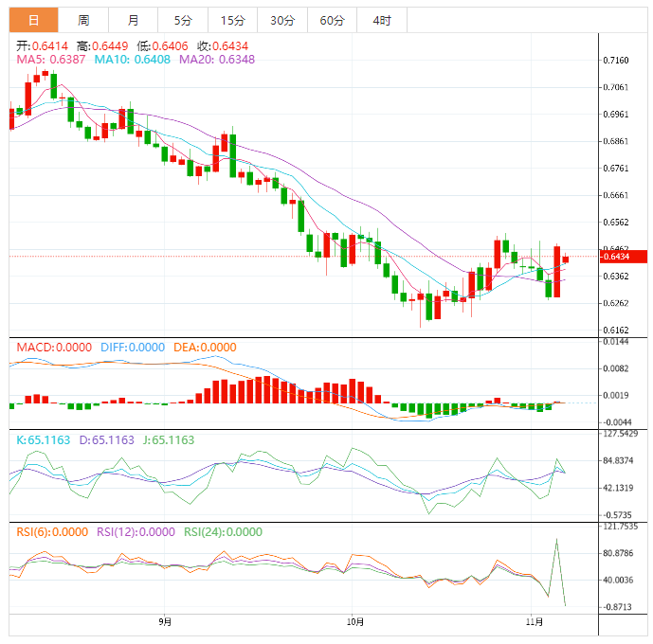Click the MA10: 0.6408 label
Image resolution: width=653 pixels, height=644 pixels.
(133, 60)
